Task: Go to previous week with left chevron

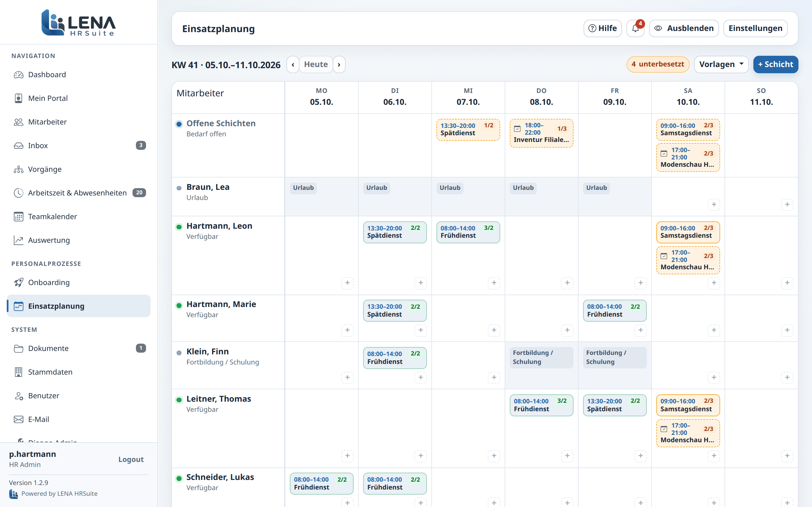Action: pos(293,65)
